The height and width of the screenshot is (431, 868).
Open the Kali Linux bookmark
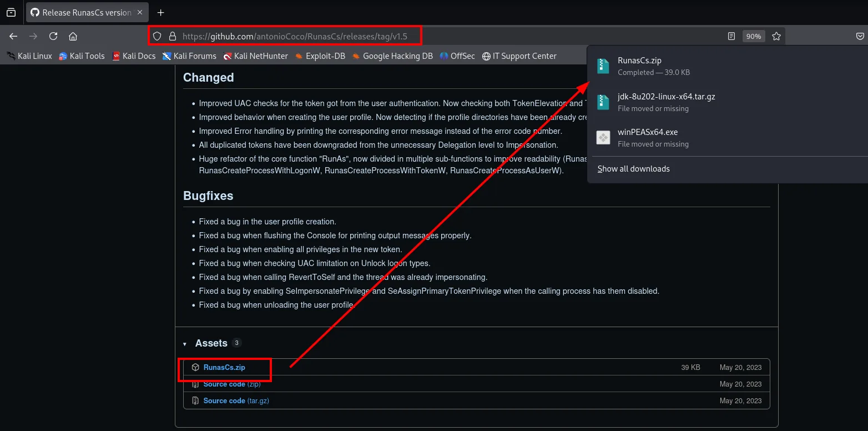pyautogui.click(x=29, y=56)
